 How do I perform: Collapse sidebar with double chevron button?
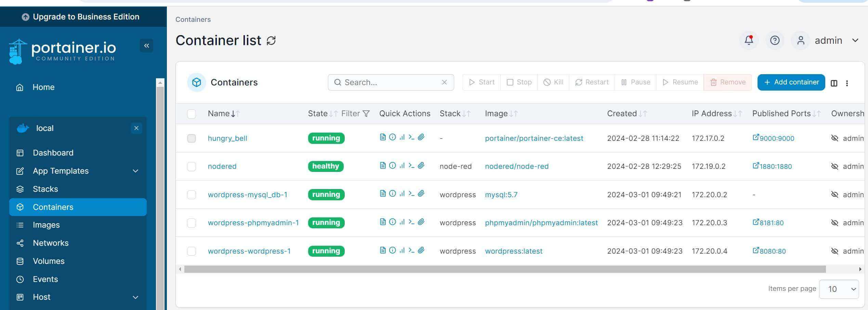click(146, 45)
